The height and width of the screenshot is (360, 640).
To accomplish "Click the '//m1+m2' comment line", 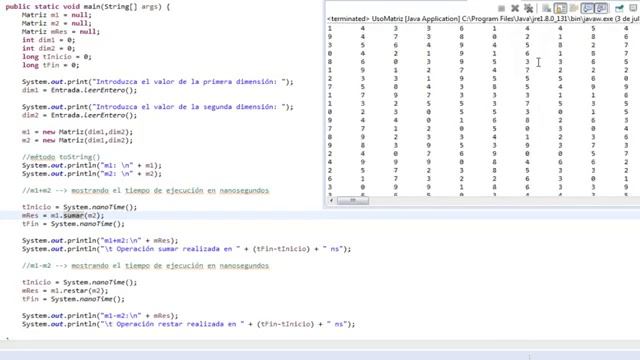I will [146, 191].
